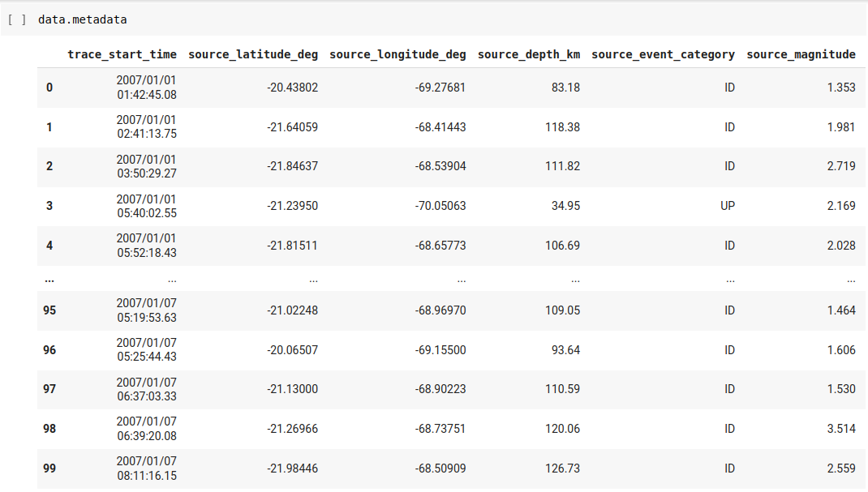Click into the data.metadata code input
Viewport: 868px width, 492px height.
(x=82, y=19)
